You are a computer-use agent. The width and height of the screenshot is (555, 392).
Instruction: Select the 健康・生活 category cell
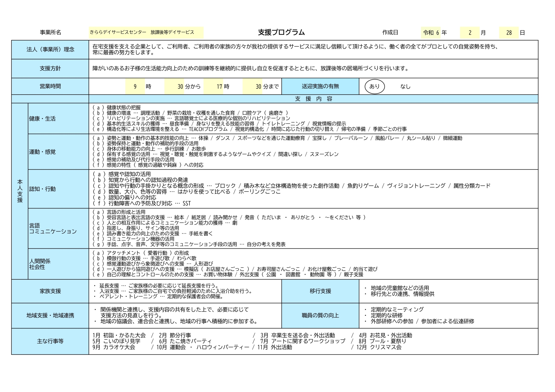58,119
